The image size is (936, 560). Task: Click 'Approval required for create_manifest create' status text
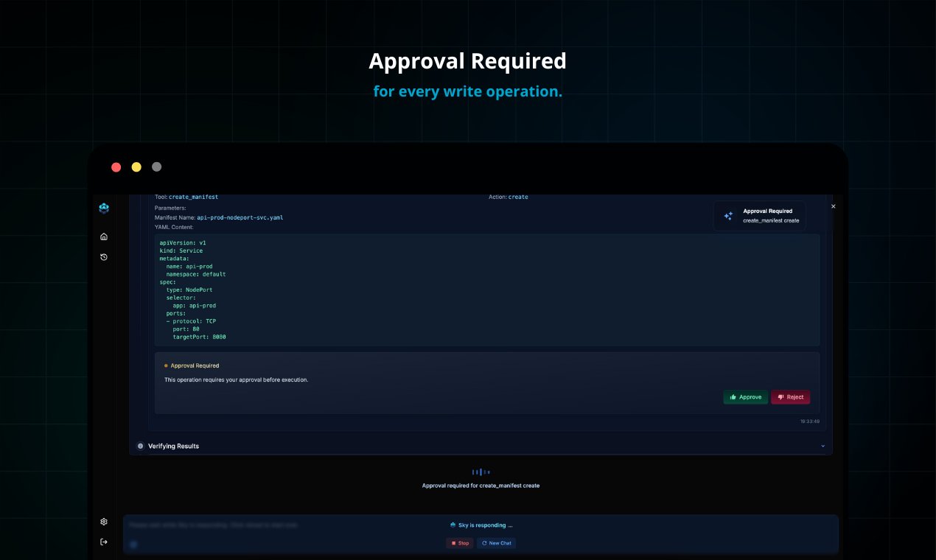click(x=481, y=486)
